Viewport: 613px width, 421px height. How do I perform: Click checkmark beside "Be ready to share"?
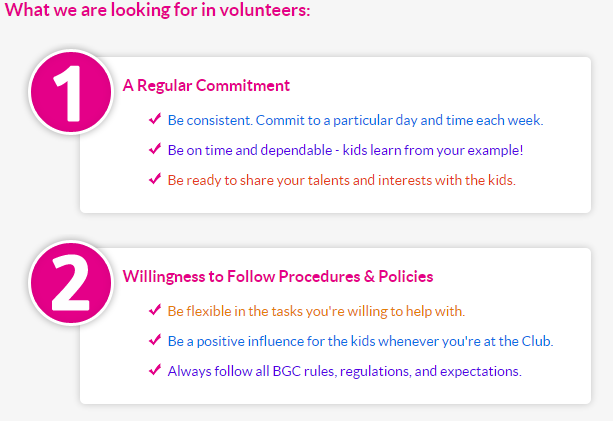click(x=155, y=179)
